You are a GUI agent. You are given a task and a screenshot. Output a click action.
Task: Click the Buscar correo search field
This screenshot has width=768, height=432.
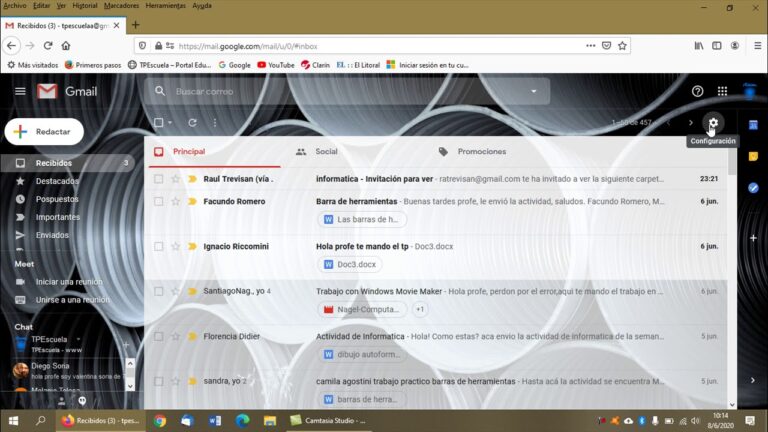click(346, 91)
